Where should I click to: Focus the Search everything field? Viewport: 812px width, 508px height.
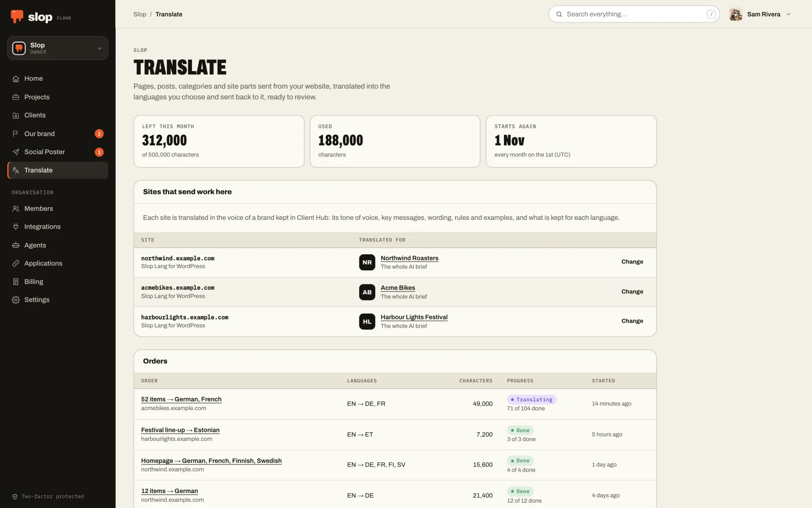point(634,14)
